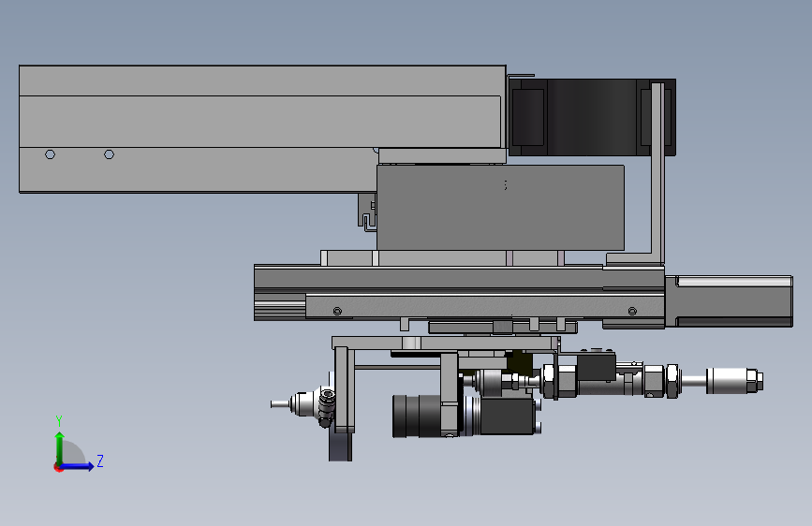The height and width of the screenshot is (526, 812).
Task: Select the left screw on horizontal rail
Action: coord(337,311)
